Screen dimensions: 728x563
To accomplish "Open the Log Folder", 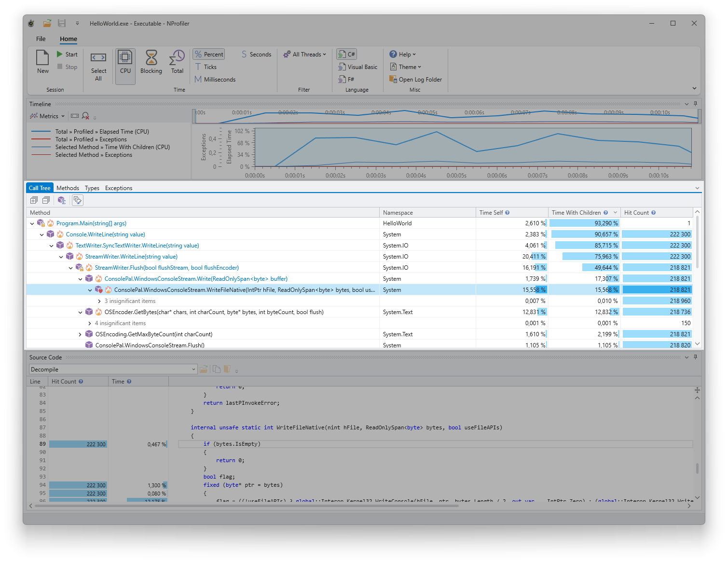I will click(x=415, y=80).
